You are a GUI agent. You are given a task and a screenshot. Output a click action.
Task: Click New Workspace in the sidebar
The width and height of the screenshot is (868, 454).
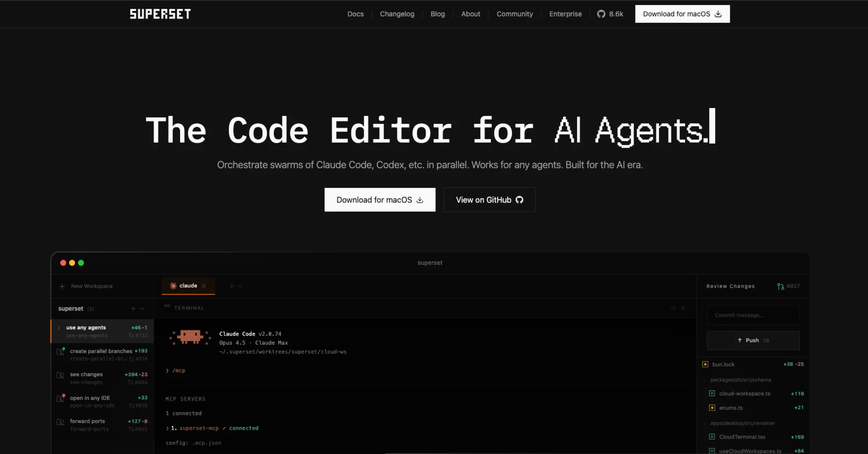pos(86,286)
